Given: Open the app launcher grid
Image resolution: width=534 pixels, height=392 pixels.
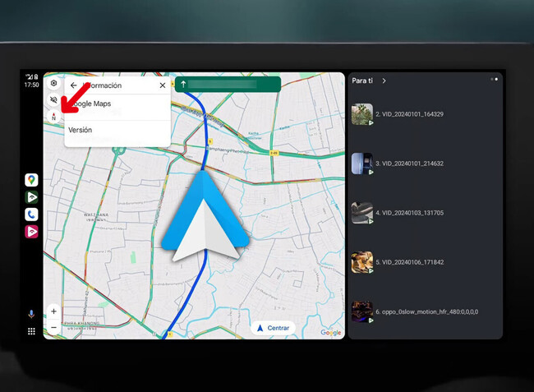Looking at the screenshot, I should pyautogui.click(x=31, y=331).
